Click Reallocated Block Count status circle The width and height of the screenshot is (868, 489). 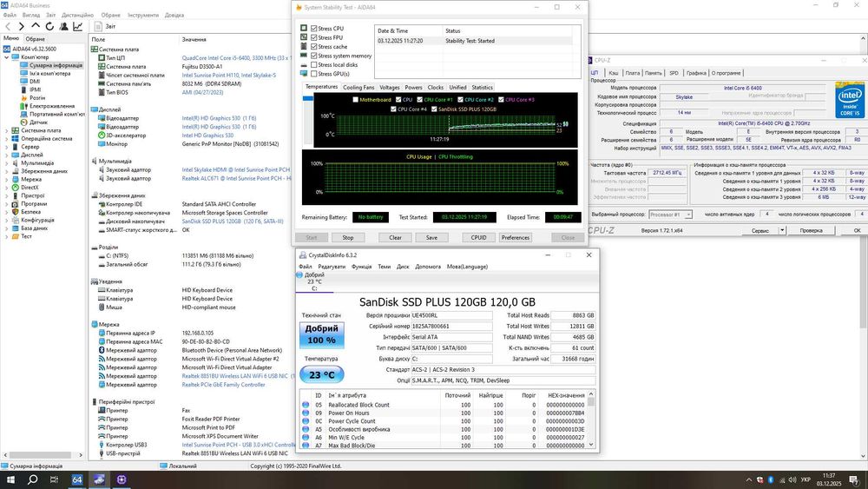306,405
